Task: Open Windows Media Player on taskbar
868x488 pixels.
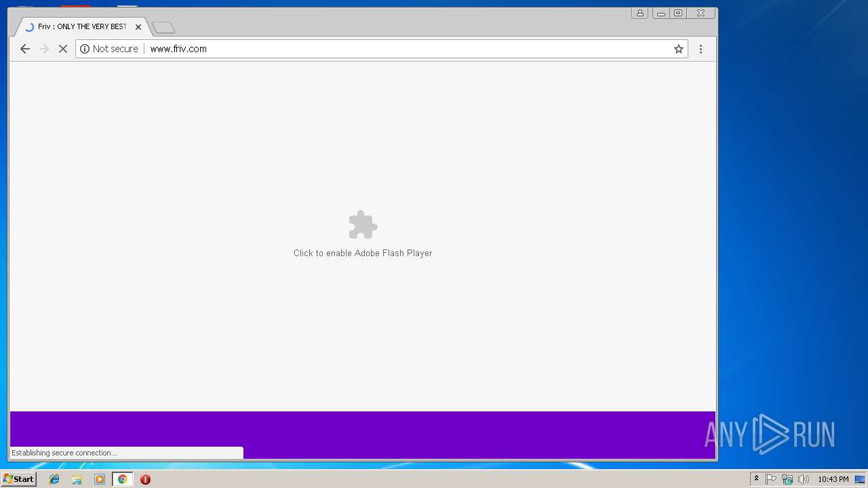Action: click(x=100, y=479)
